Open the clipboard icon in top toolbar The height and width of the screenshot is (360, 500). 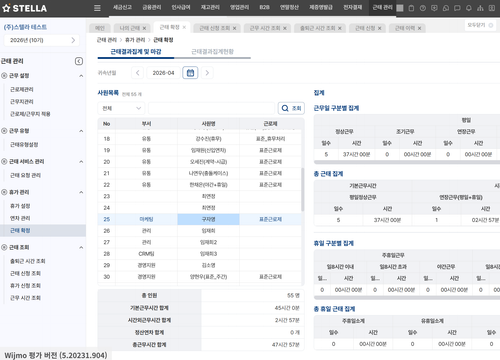tap(411, 8)
